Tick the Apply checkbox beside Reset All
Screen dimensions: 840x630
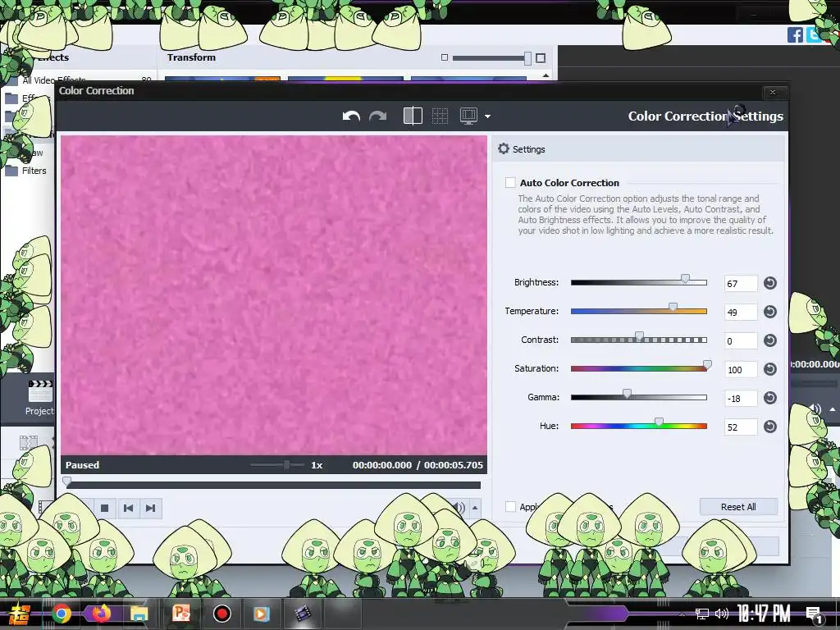510,507
